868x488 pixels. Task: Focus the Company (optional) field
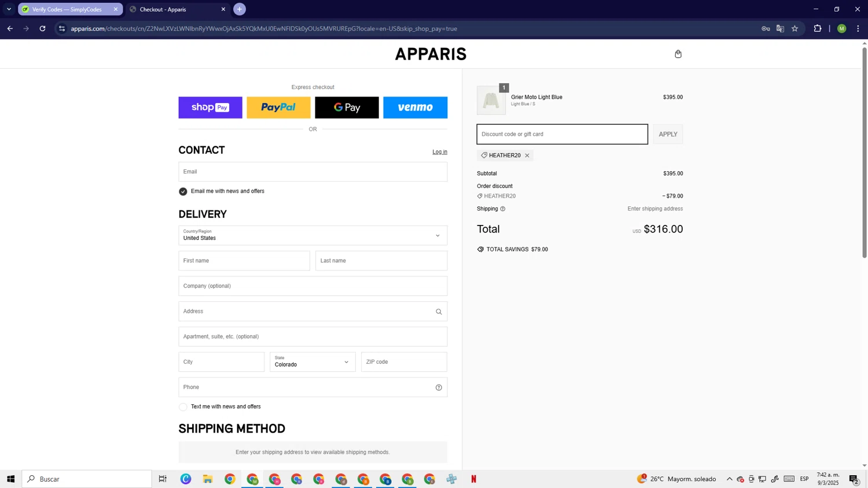coord(312,286)
